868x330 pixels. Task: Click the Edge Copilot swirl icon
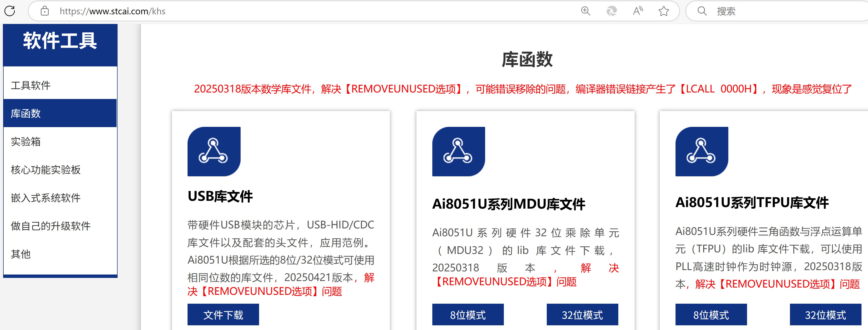coord(612,11)
